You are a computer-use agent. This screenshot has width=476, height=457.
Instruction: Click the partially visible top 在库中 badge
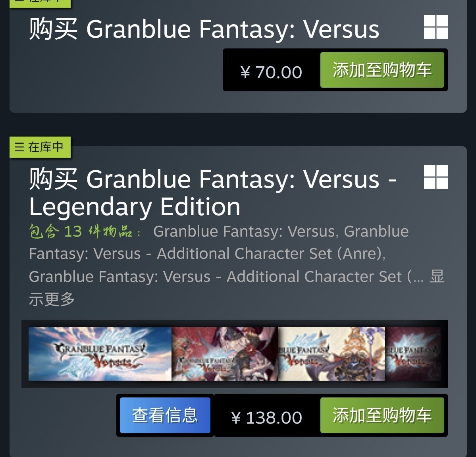click(x=40, y=4)
